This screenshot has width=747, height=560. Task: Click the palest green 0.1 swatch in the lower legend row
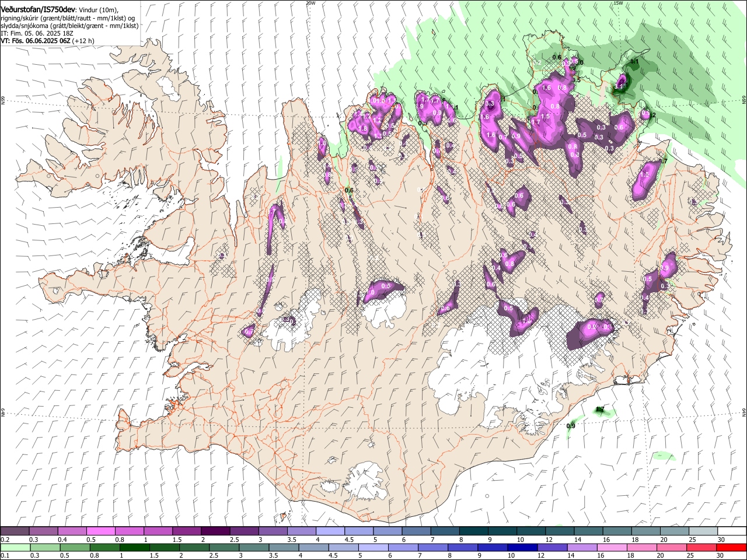[x=15, y=548]
